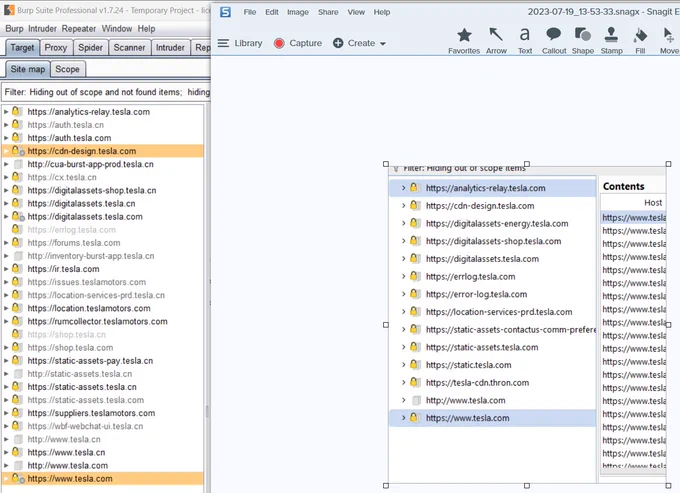The height and width of the screenshot is (493, 680).
Task: Click page icon beside http://inventory-burst-app.tesla.cn
Action: pos(18,256)
